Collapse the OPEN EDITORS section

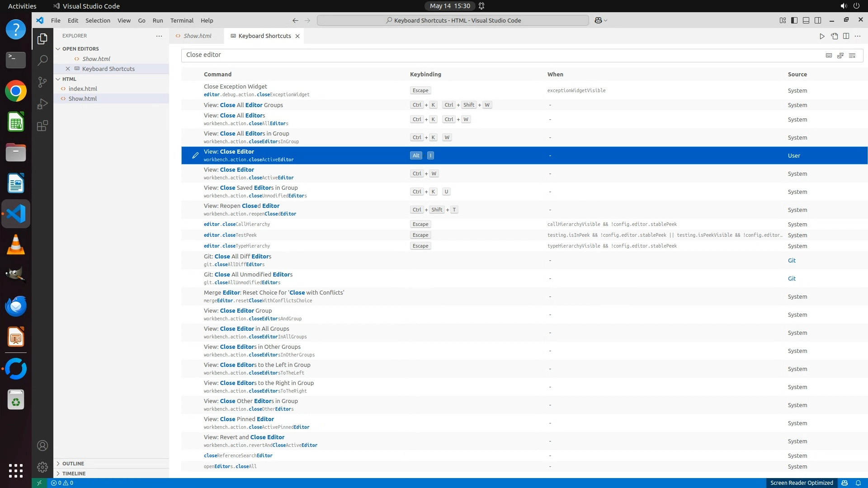80,49
